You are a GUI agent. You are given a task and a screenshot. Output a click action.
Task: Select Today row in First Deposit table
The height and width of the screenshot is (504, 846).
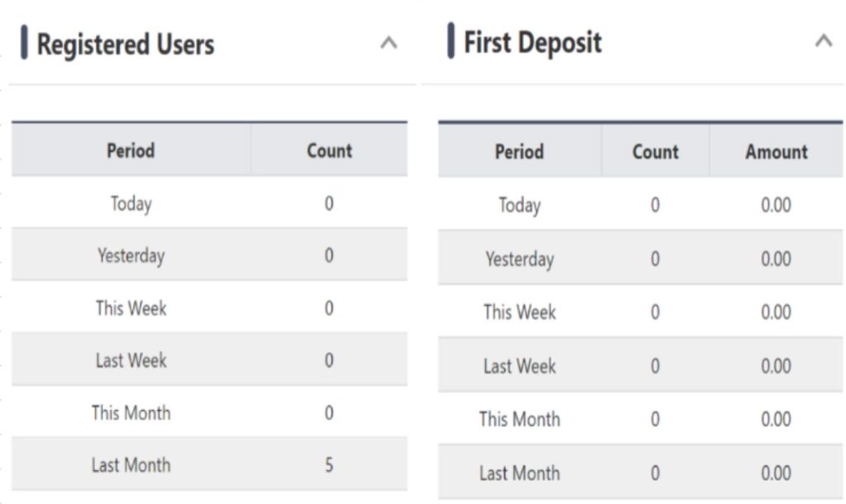coord(519,205)
